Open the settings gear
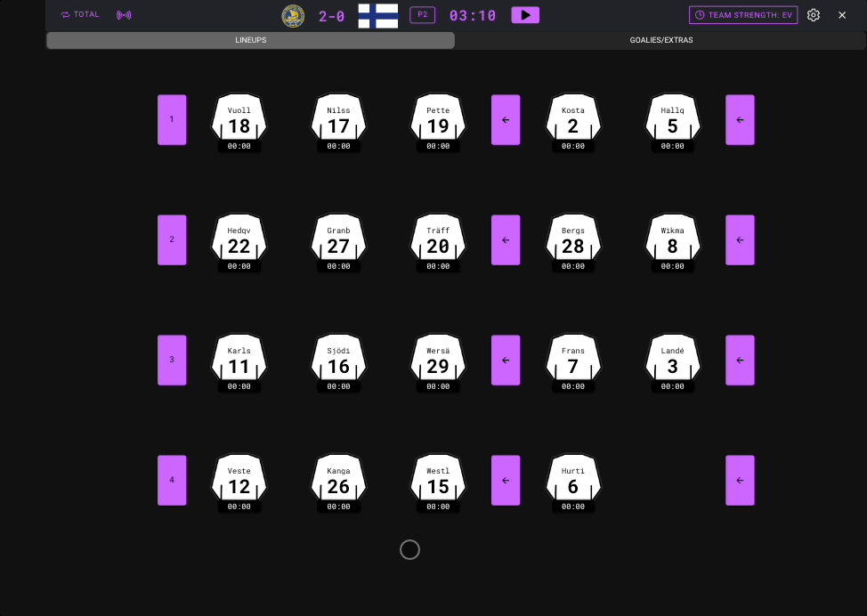This screenshot has width=867, height=616. 813,14
